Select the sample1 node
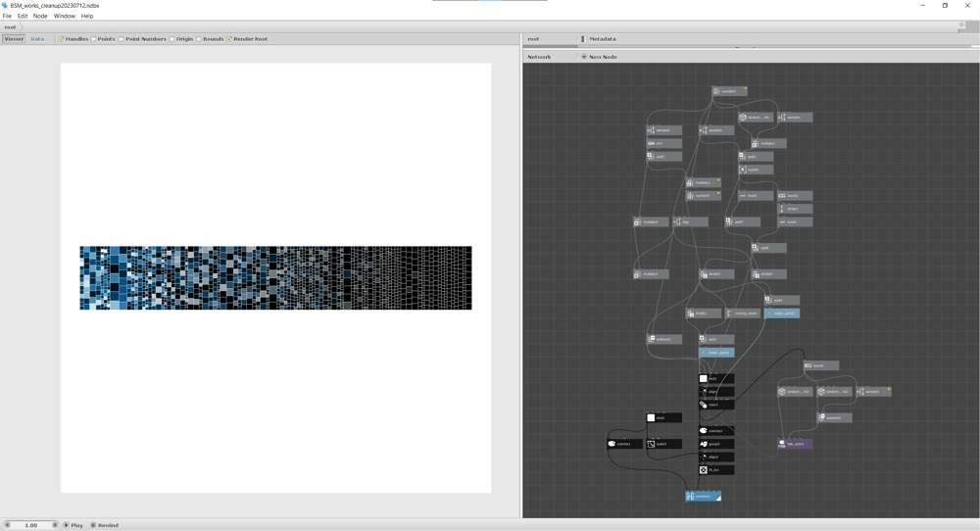This screenshot has height=531, width=980. 795,118
